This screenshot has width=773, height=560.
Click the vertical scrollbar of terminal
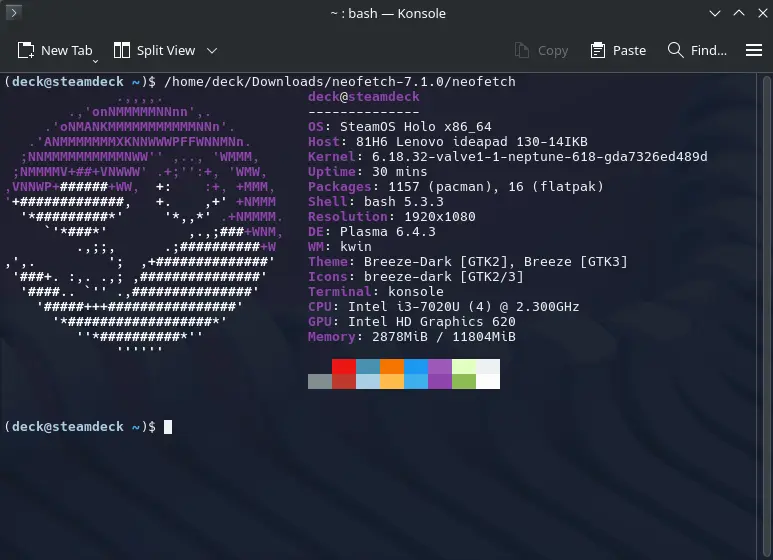point(767,315)
